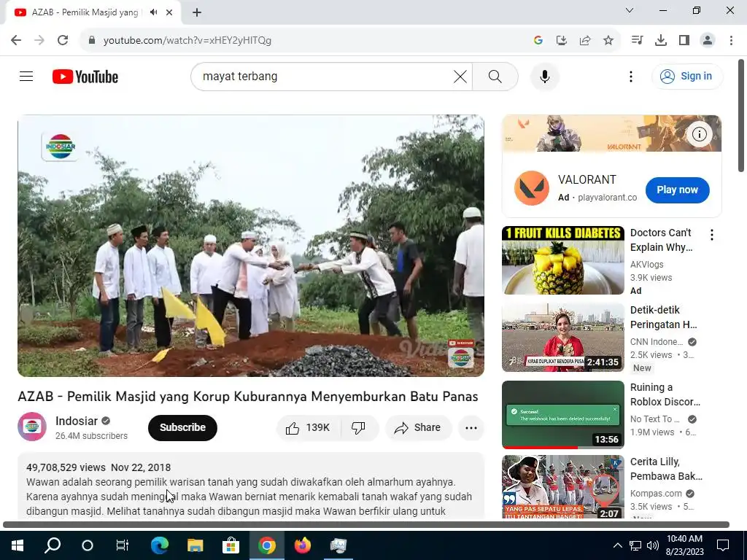Image resolution: width=747 pixels, height=560 pixels.
Task: Click the vertical page scrollbar
Action: pyautogui.click(x=741, y=115)
